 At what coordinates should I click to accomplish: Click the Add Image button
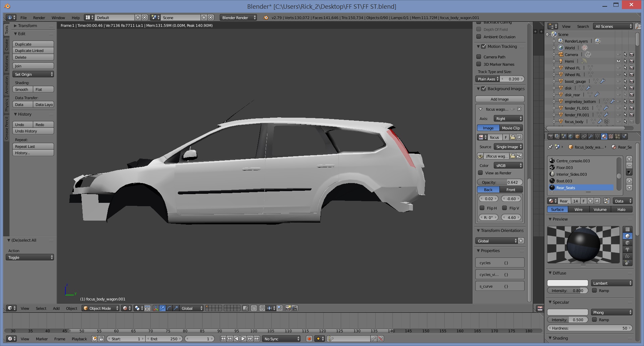pos(499,99)
